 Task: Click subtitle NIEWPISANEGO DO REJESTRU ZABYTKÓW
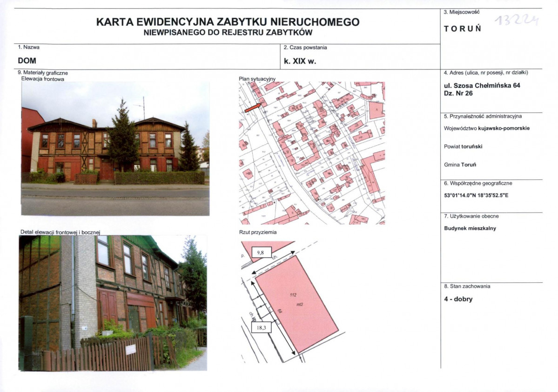pos(228,33)
